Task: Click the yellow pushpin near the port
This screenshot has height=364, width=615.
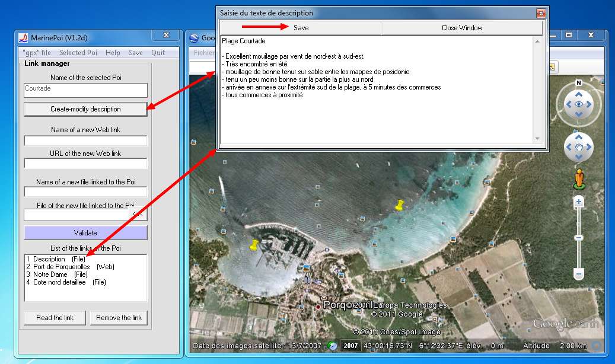Action: (x=254, y=245)
